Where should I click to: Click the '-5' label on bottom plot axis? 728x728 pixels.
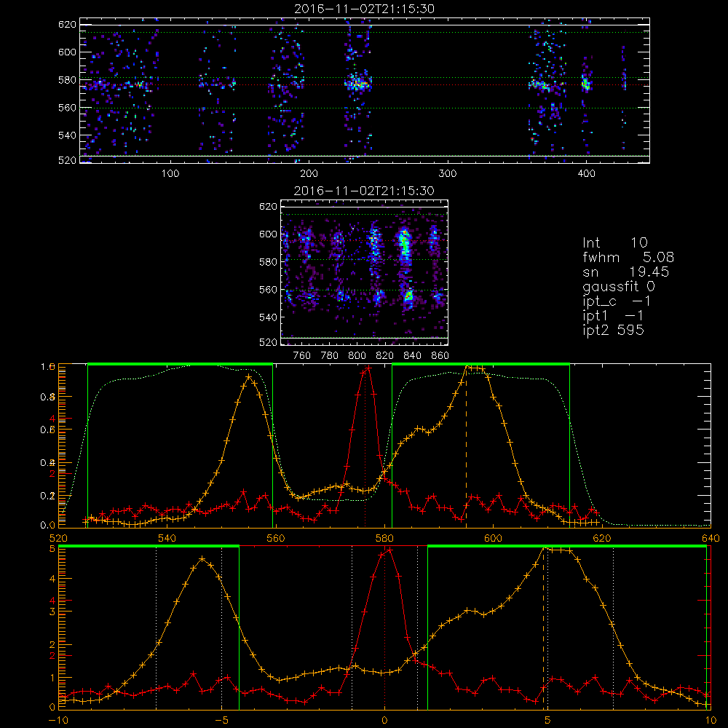click(x=221, y=721)
